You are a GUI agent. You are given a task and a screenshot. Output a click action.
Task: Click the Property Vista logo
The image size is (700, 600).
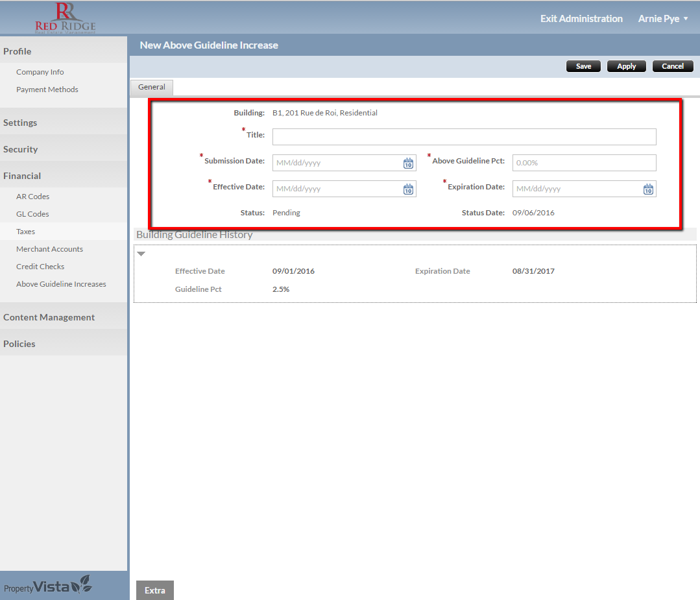pyautogui.click(x=49, y=586)
